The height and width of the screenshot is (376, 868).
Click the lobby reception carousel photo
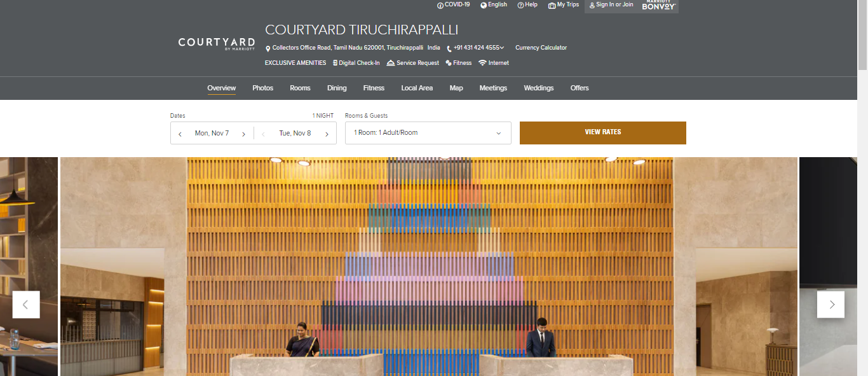(429, 267)
